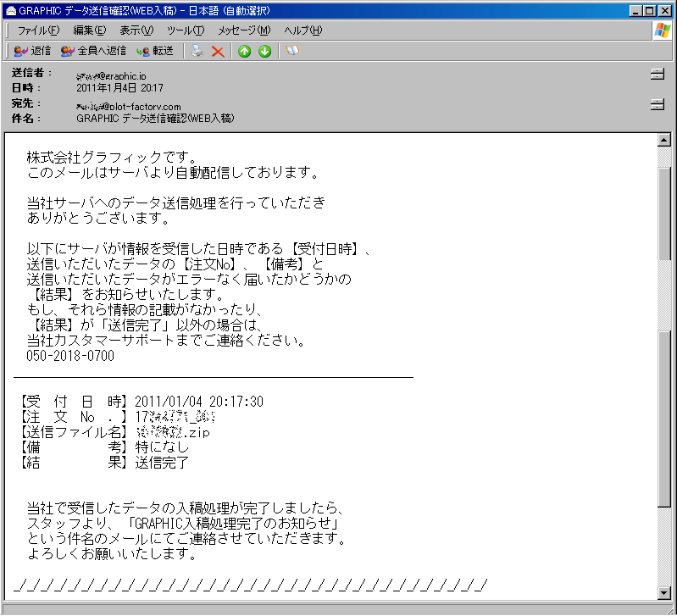Print the message with printer icon
This screenshot has width=677, height=616.
click(197, 51)
